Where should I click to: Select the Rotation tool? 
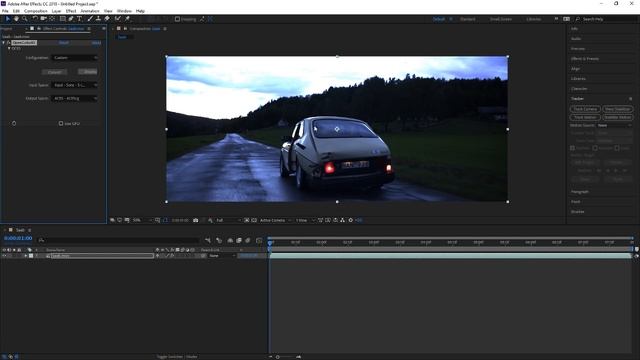point(35,19)
